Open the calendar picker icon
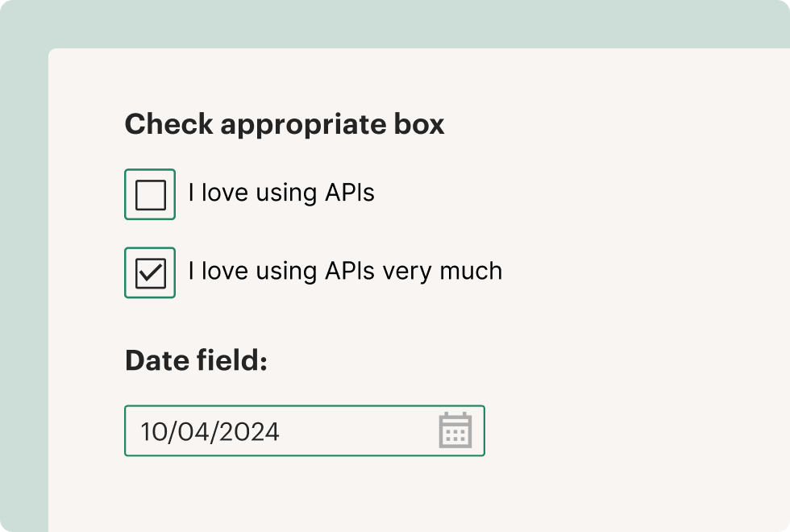Viewport: 790px width, 532px height. tap(455, 430)
